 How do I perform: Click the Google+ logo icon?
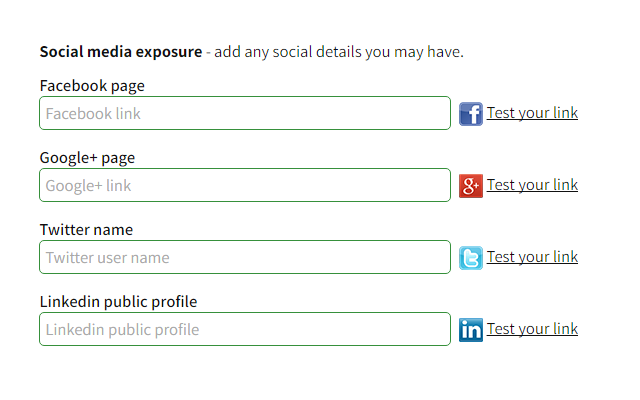[x=470, y=186]
